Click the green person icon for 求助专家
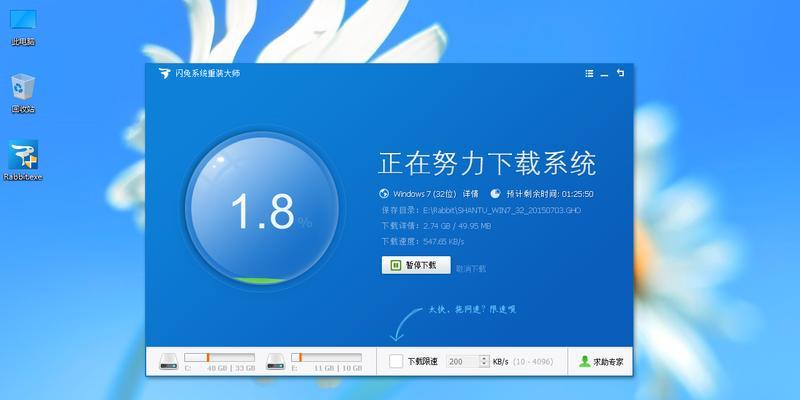Viewport: 800px width, 400px height. click(x=585, y=362)
